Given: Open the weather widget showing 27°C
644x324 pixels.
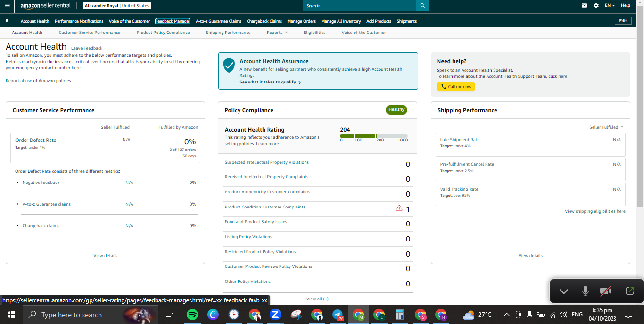Looking at the screenshot, I should coord(478,315).
